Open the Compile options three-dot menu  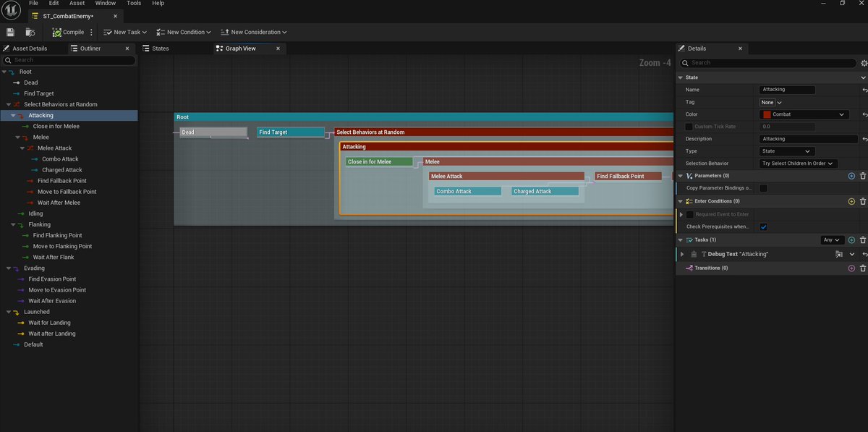(91, 32)
